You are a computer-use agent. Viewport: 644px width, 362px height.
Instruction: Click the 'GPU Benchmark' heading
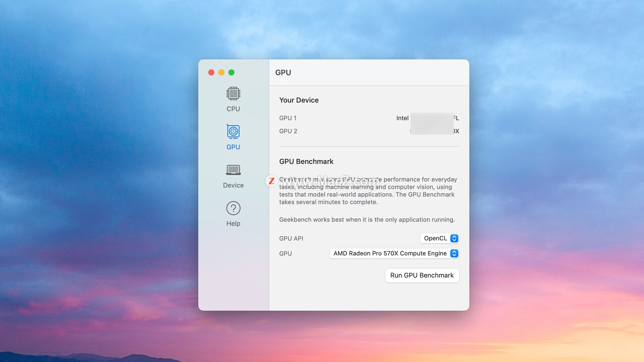pyautogui.click(x=306, y=162)
